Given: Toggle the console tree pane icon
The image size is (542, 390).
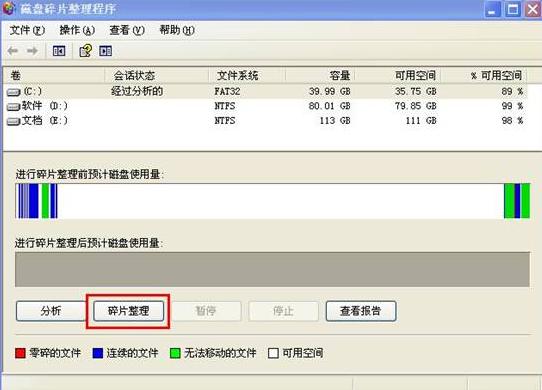Looking at the screenshot, I should click(x=59, y=51).
